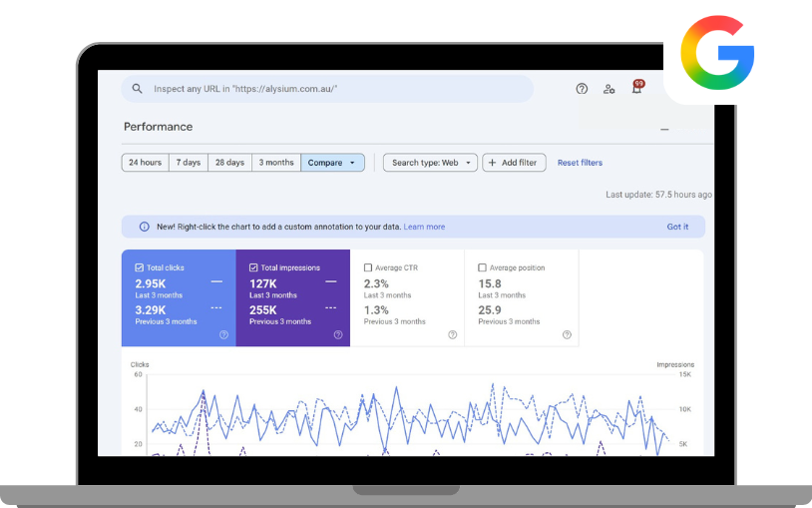Open the help question mark icon

point(582,89)
